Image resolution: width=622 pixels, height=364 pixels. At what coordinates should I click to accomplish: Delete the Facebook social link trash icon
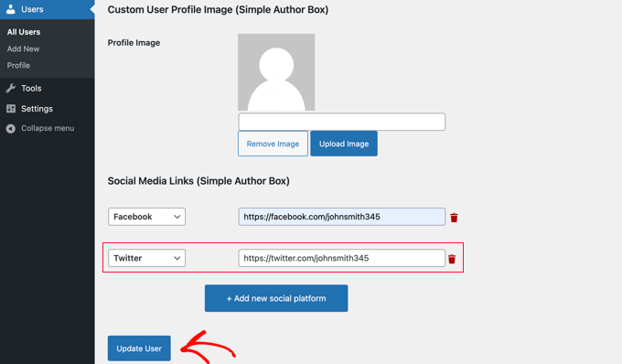click(454, 218)
